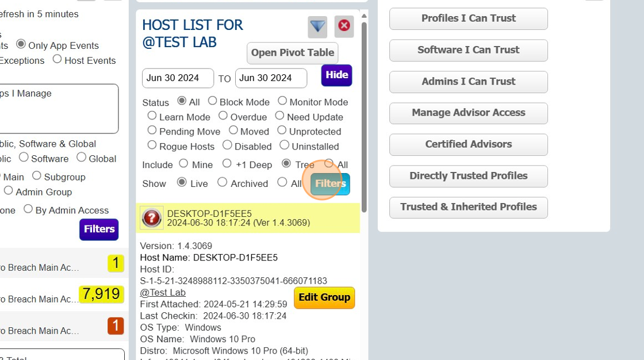
Task: Select the Monitor Mode status option
Action: 282,101
